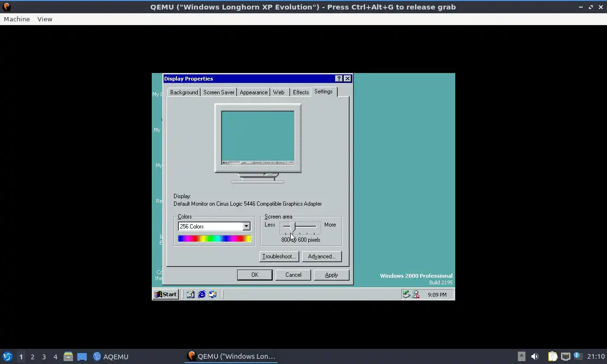Switch to the Appearance tab
Screen dimensions: 607x364
pyautogui.click(x=253, y=92)
